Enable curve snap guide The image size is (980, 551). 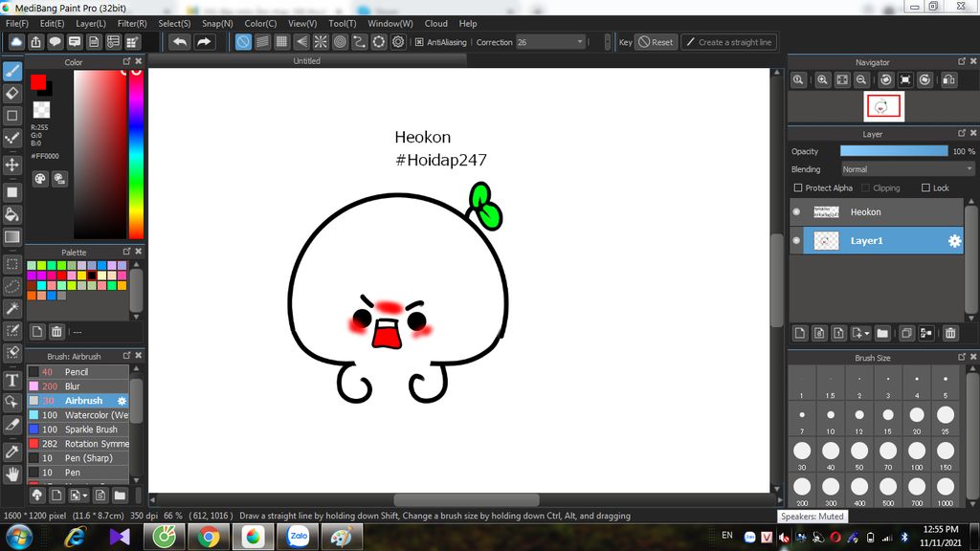(x=360, y=42)
